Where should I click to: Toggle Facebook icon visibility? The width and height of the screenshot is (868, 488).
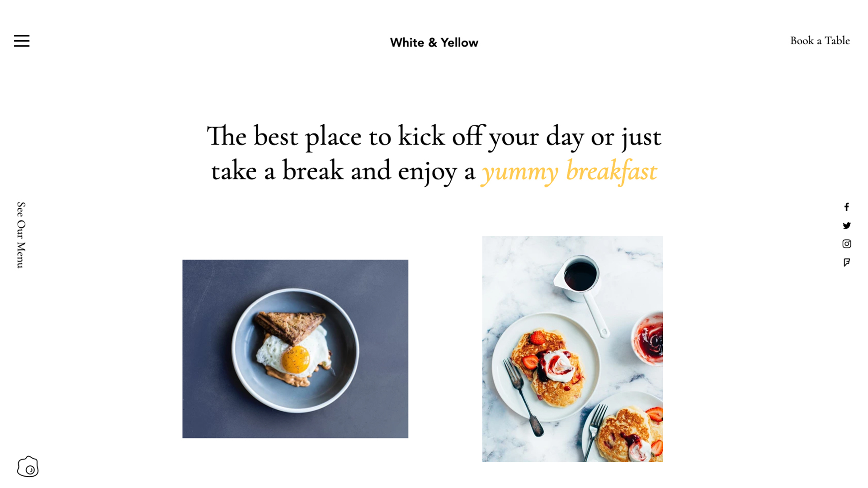point(847,207)
